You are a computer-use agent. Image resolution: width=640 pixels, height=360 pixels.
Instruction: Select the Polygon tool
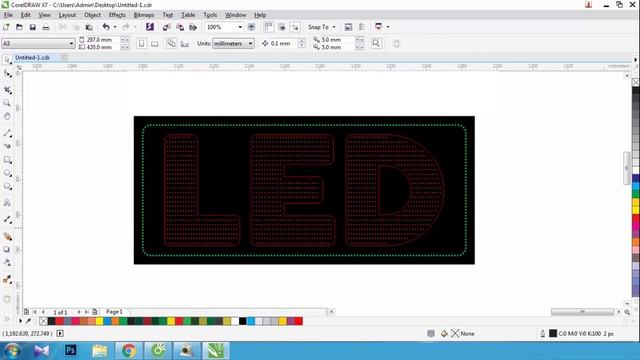(x=7, y=187)
